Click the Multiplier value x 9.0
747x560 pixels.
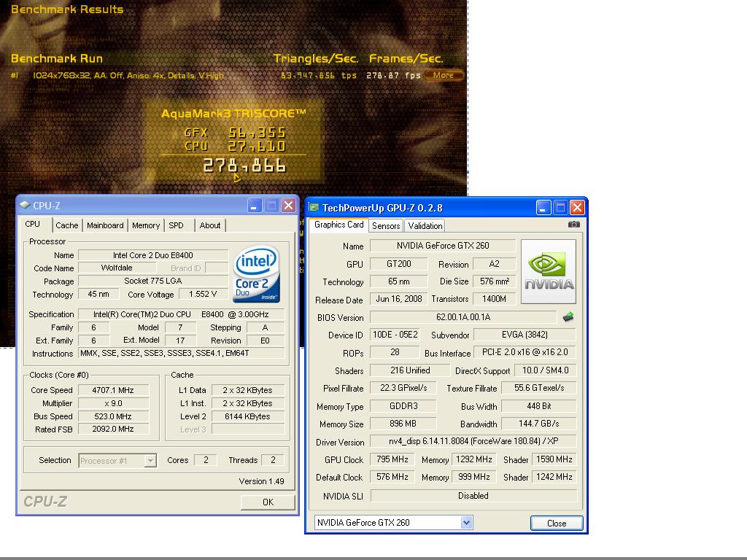coord(113,403)
